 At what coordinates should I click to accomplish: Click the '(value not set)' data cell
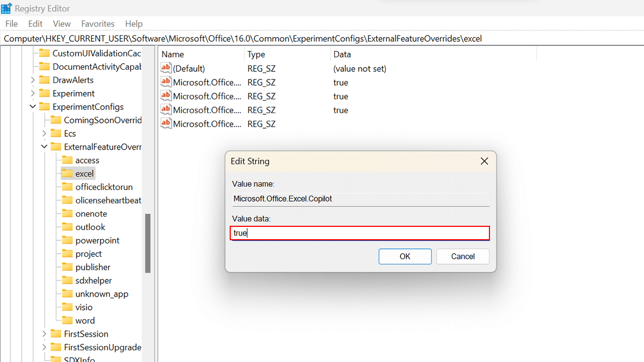[x=360, y=69]
